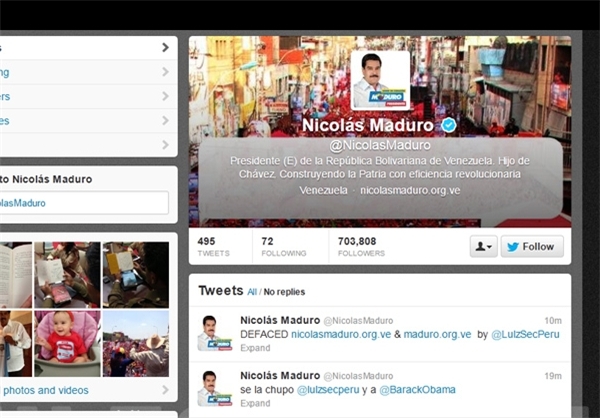Click the Follow button with bird icon
Image resolution: width=600 pixels, height=418 pixels.
pos(532,246)
